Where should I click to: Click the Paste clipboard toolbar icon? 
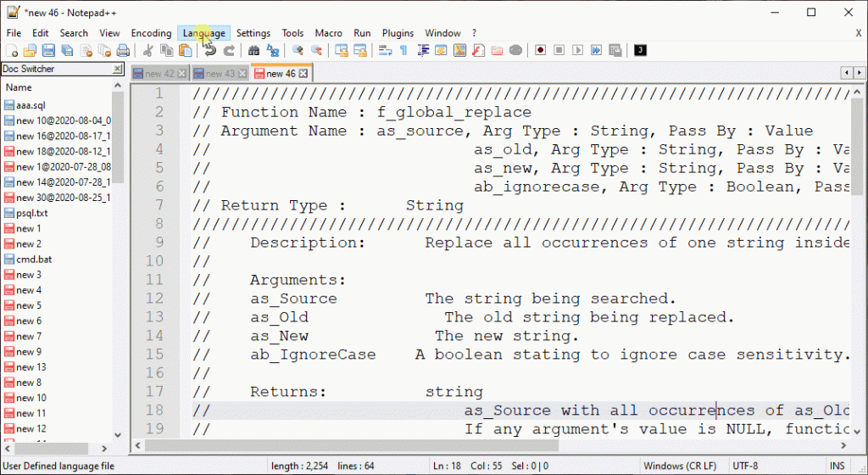point(186,50)
